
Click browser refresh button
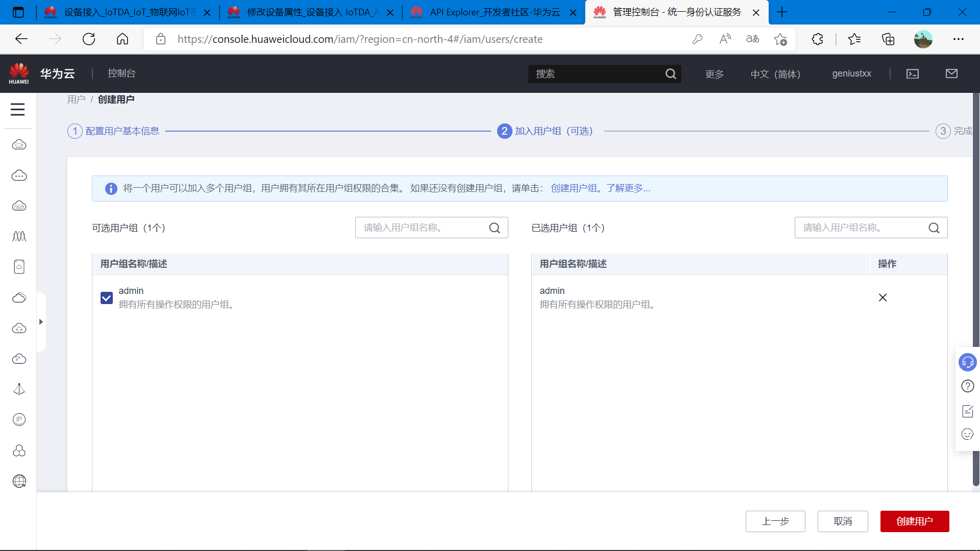click(89, 39)
